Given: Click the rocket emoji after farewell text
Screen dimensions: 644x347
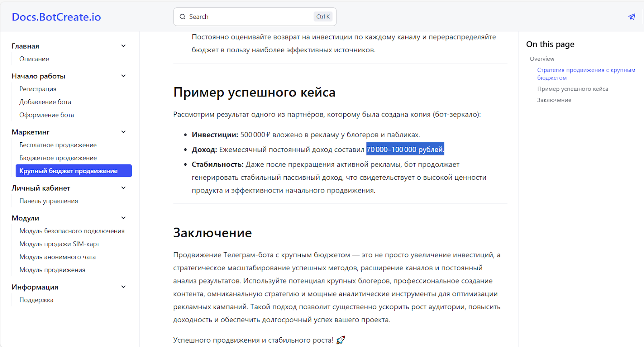Looking at the screenshot, I should (341, 339).
